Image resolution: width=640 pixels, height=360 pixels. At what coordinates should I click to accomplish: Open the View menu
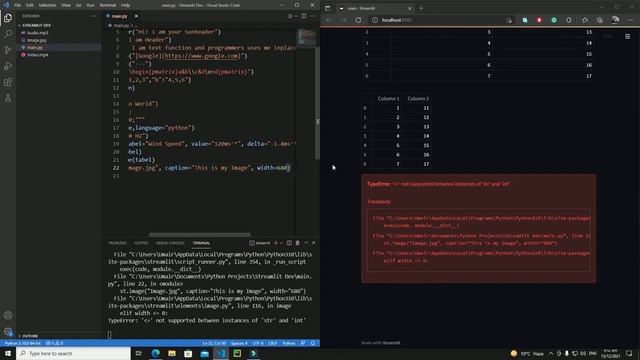(66, 5)
